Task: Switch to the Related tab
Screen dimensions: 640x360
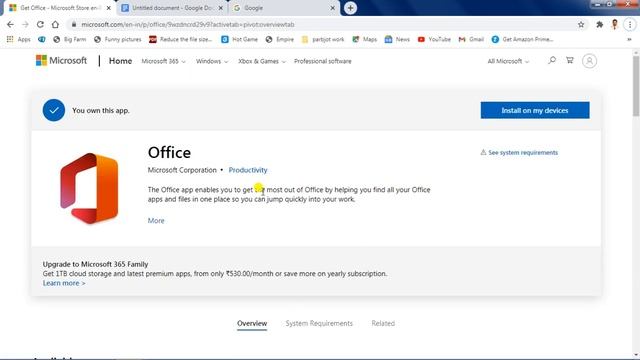Action: click(383, 323)
